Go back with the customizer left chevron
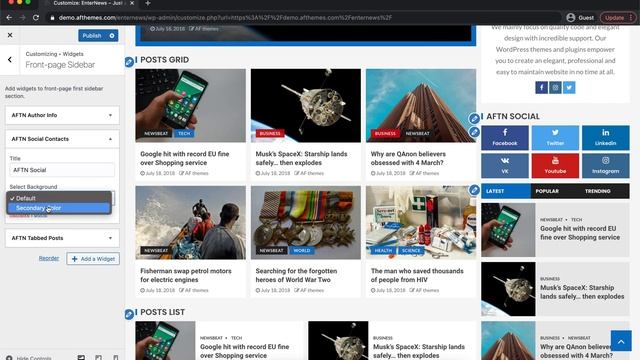Image resolution: width=640 pixels, height=360 pixels. click(x=10, y=60)
